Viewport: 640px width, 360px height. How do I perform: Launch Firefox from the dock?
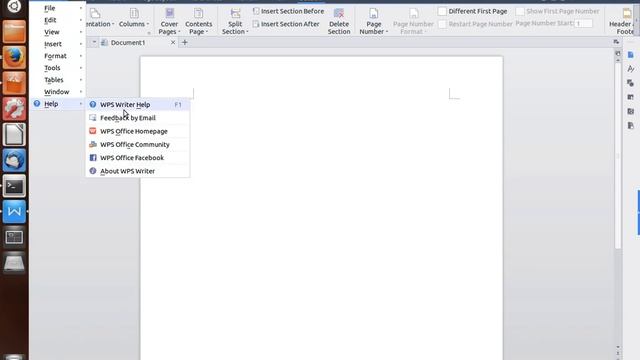tap(14, 57)
